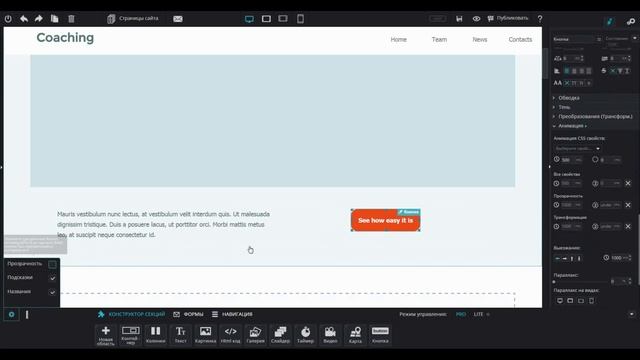Insert a Button element

pyautogui.click(x=380, y=336)
